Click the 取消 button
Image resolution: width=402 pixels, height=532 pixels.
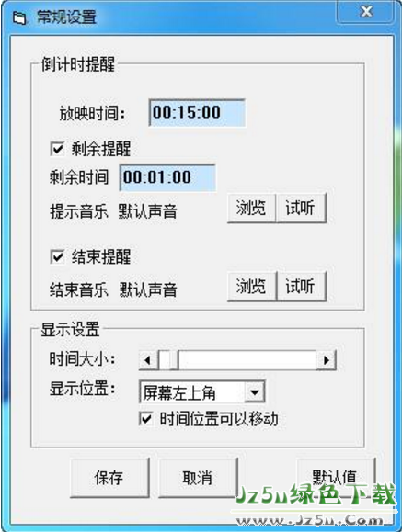coord(198,478)
